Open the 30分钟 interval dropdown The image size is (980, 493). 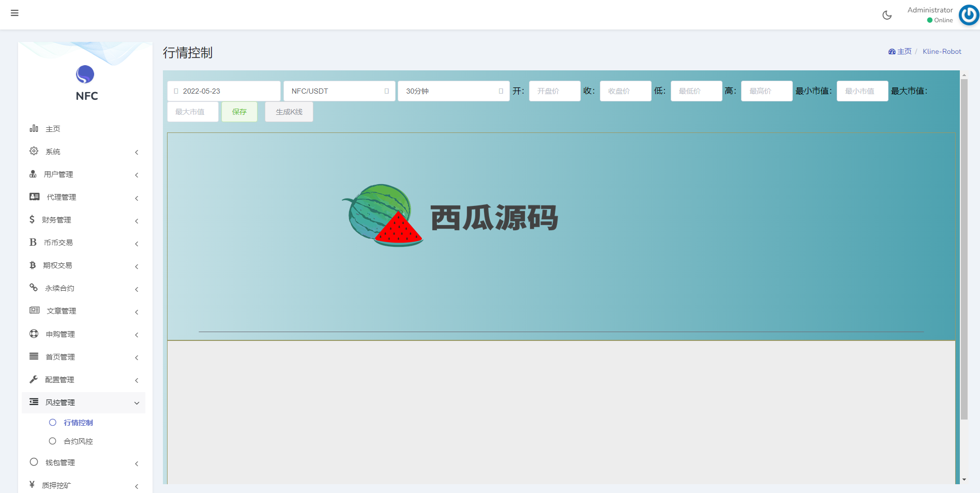[x=454, y=91]
